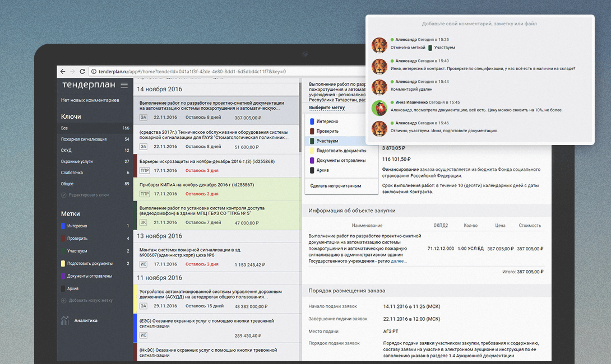
Task: Filter by sidebar label 'Участвуем'
Action: (95, 251)
